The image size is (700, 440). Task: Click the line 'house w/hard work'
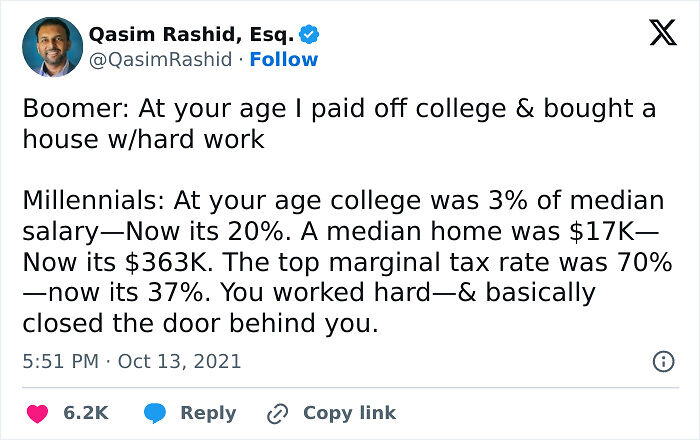coord(143,139)
